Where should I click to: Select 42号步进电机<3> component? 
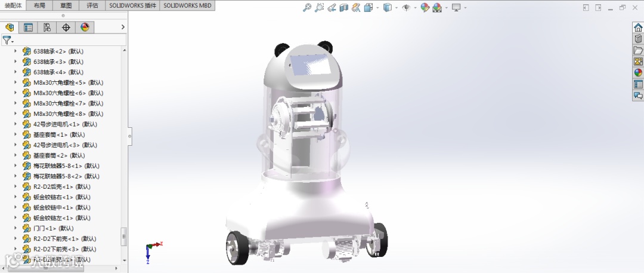pos(66,145)
